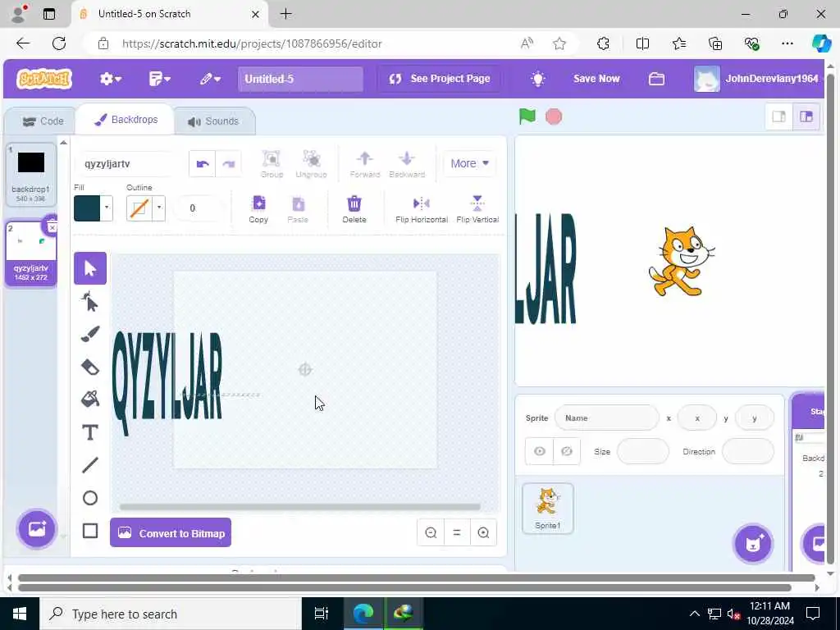Click the Redo arrow

point(228,164)
